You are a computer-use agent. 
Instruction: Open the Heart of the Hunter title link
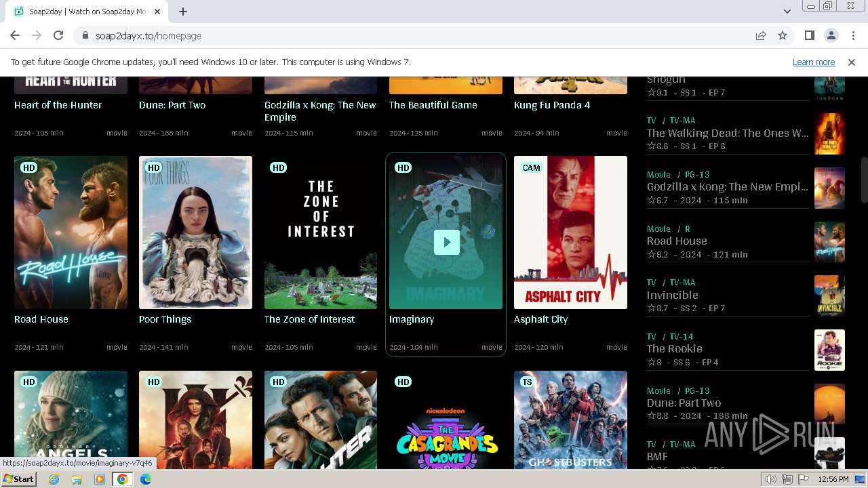coord(58,105)
